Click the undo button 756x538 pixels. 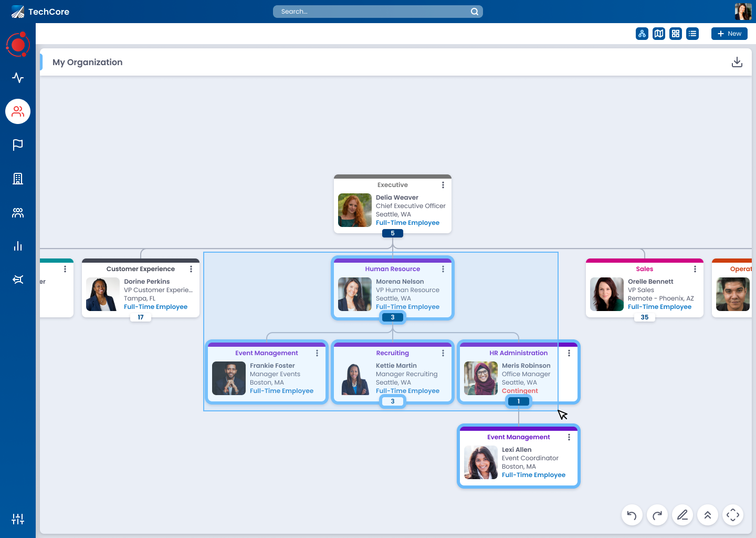pyautogui.click(x=632, y=515)
